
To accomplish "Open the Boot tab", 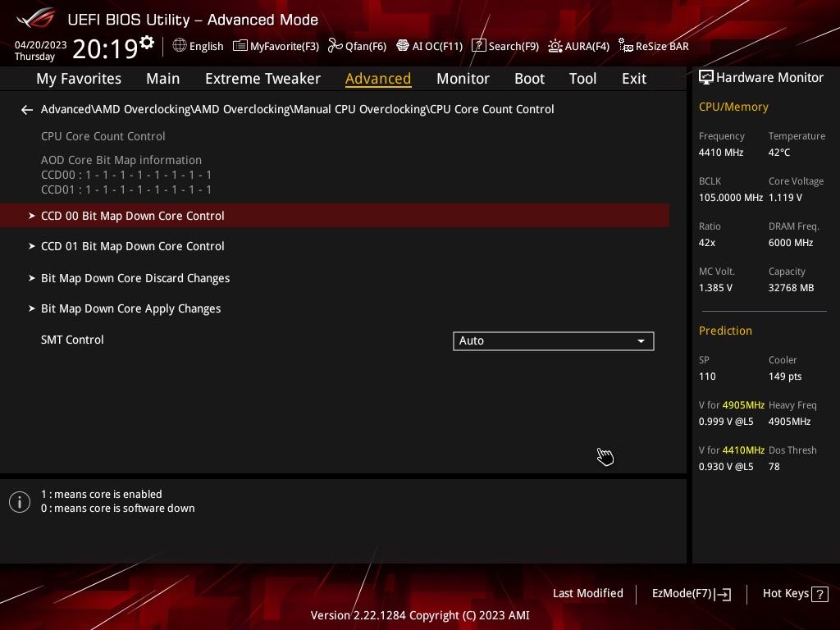I will pyautogui.click(x=529, y=79).
